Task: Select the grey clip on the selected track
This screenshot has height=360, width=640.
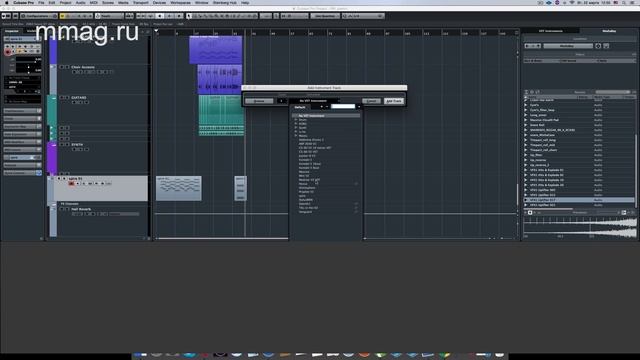Action: (x=179, y=188)
